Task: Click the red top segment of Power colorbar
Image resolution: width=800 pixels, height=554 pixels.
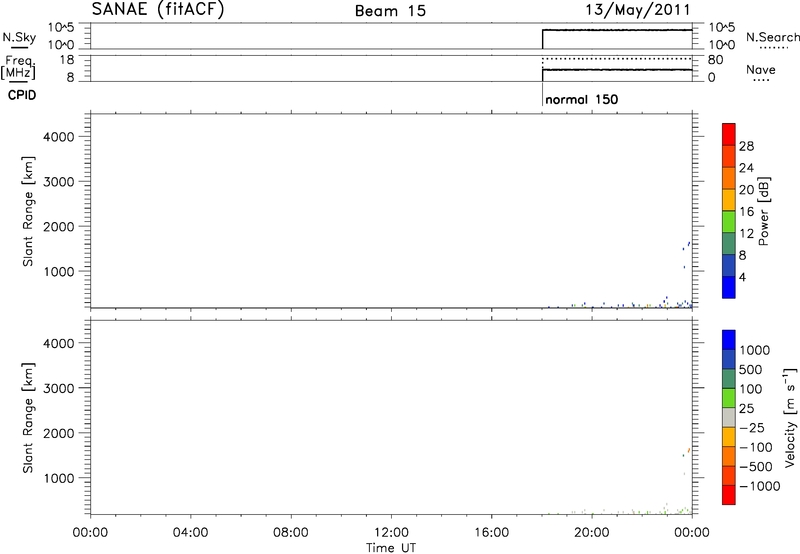Action: (729, 134)
